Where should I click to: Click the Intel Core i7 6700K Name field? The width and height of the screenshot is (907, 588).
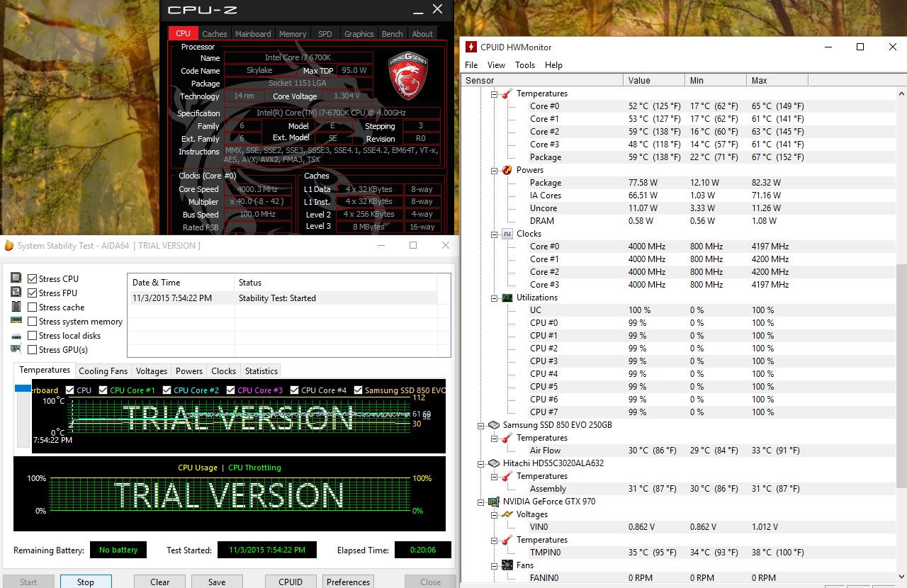298,58
